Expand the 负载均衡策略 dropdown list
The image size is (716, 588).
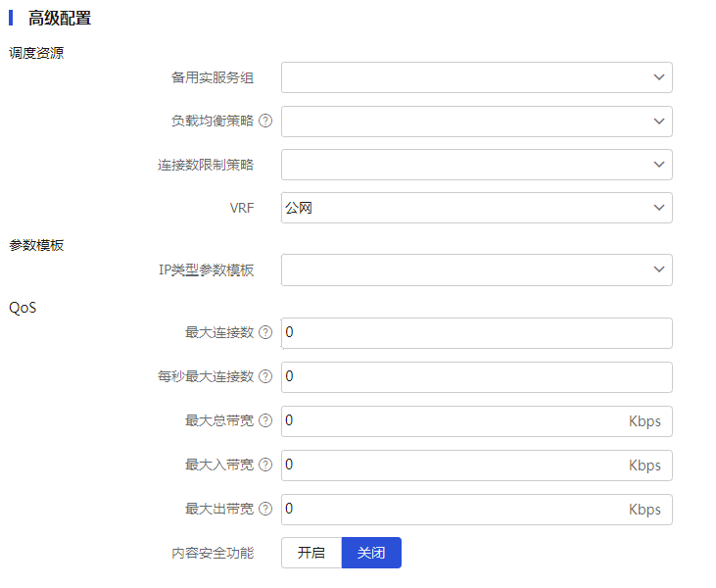477,122
